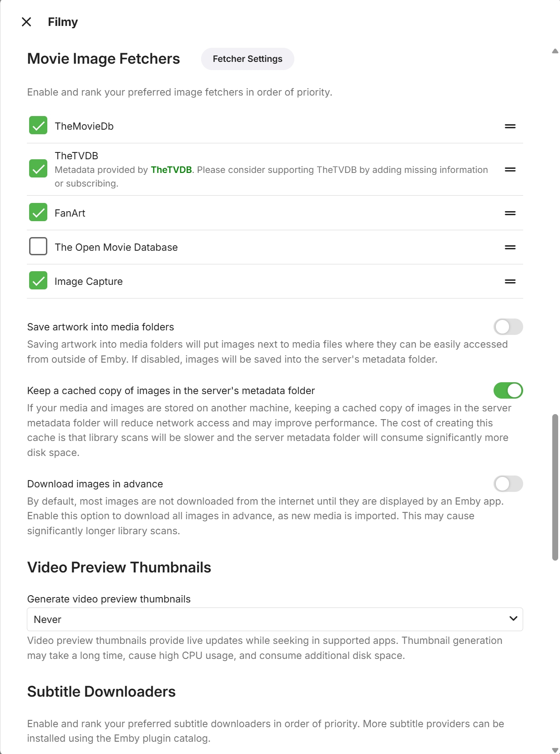Enable Save artwork into media folders
This screenshot has height=754, width=560.
(508, 327)
